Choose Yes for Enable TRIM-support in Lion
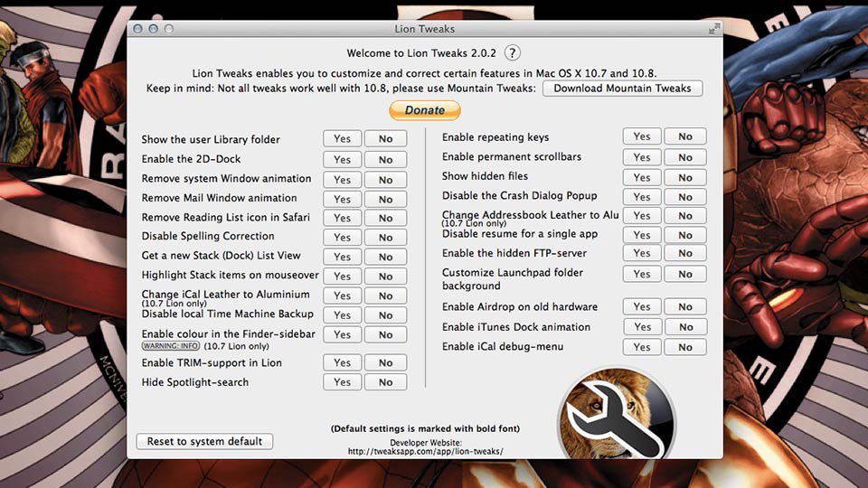 point(342,363)
